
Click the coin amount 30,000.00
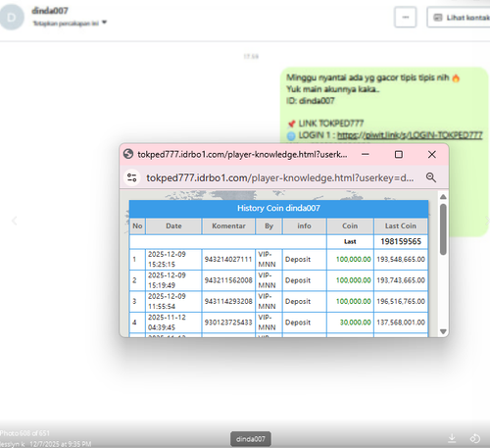tap(355, 323)
